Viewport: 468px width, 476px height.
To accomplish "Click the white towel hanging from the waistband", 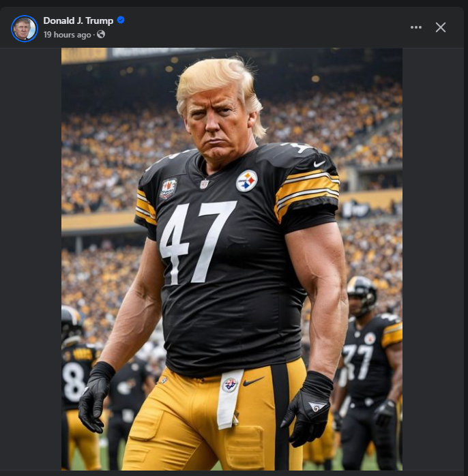I will pos(230,399).
